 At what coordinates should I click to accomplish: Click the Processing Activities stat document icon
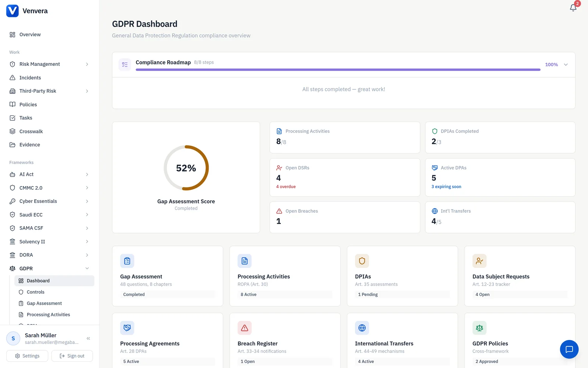tap(279, 131)
